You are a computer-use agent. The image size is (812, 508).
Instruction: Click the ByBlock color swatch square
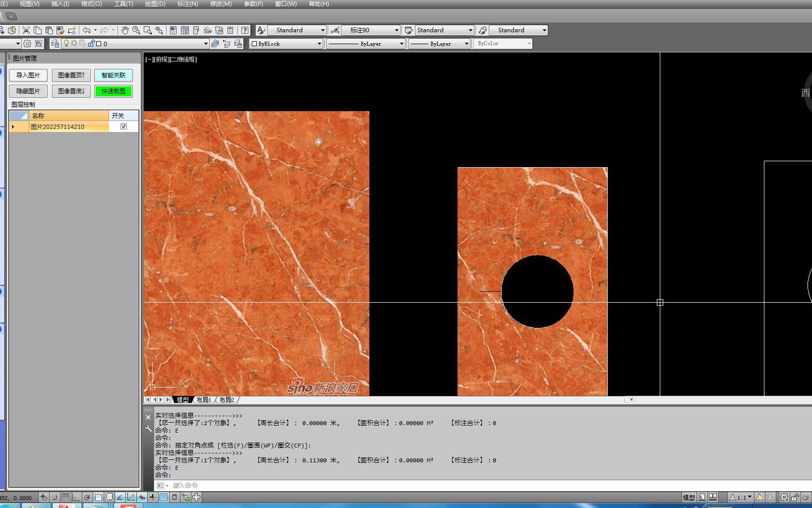[x=254, y=44]
